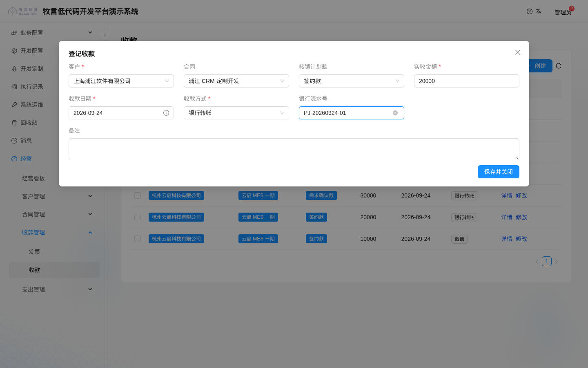Open 详情 for the 30000 row
The image size is (588, 368).
pyautogui.click(x=507, y=195)
